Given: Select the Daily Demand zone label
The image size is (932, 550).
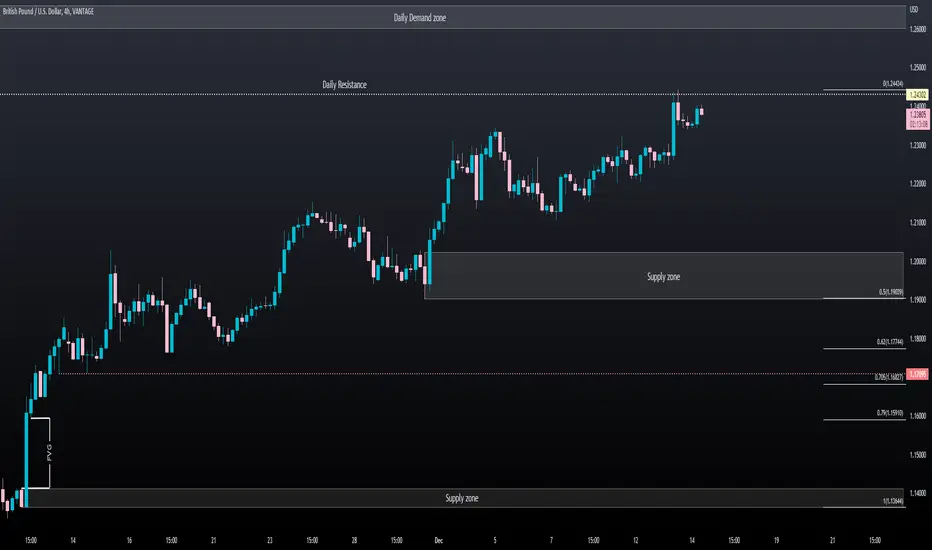Looking at the screenshot, I should point(420,18).
